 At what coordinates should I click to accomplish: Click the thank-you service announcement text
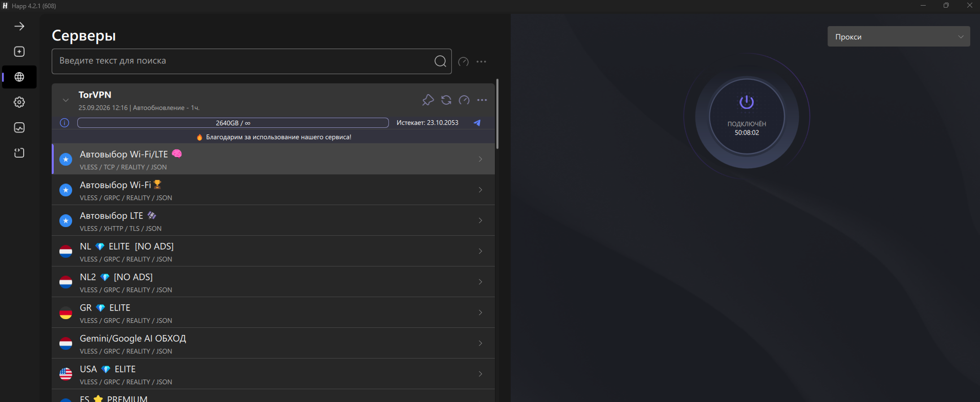278,137
